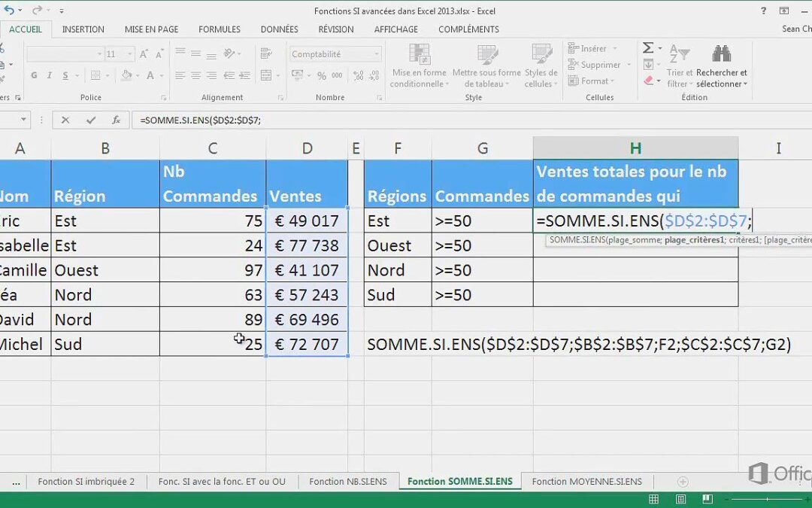Open the Insert Function fx dialog
The image size is (812, 508).
click(117, 120)
